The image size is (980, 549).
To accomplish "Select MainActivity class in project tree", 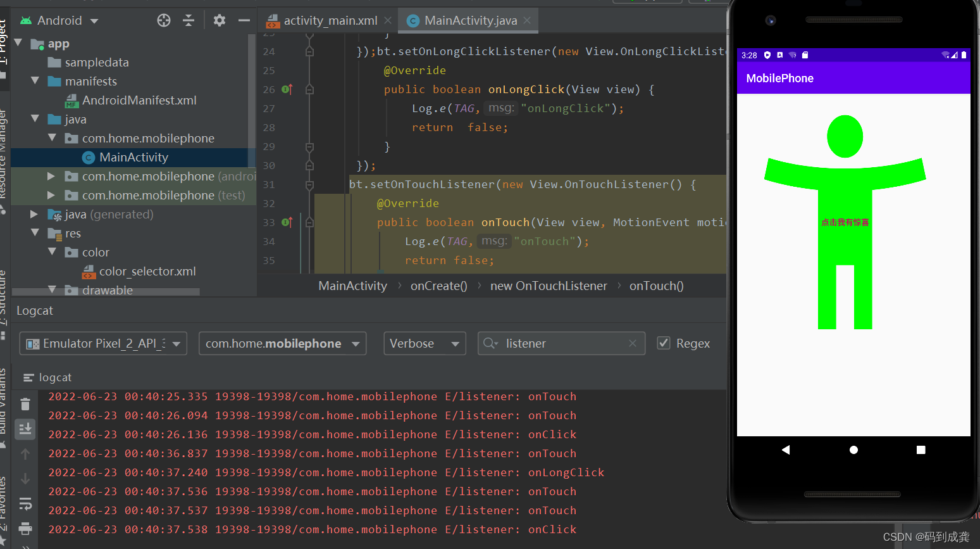I will pos(133,157).
